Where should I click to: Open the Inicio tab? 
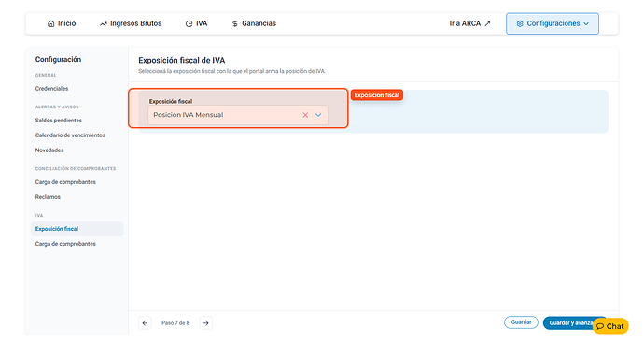[x=62, y=24]
